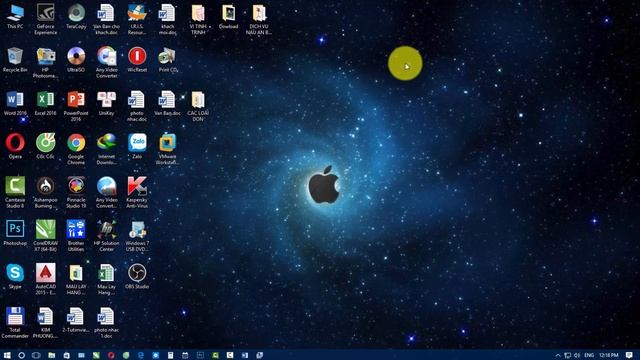Select the Kaspersky Anti-Virus icon
Image resolution: width=640 pixels, height=360 pixels.
click(137, 192)
